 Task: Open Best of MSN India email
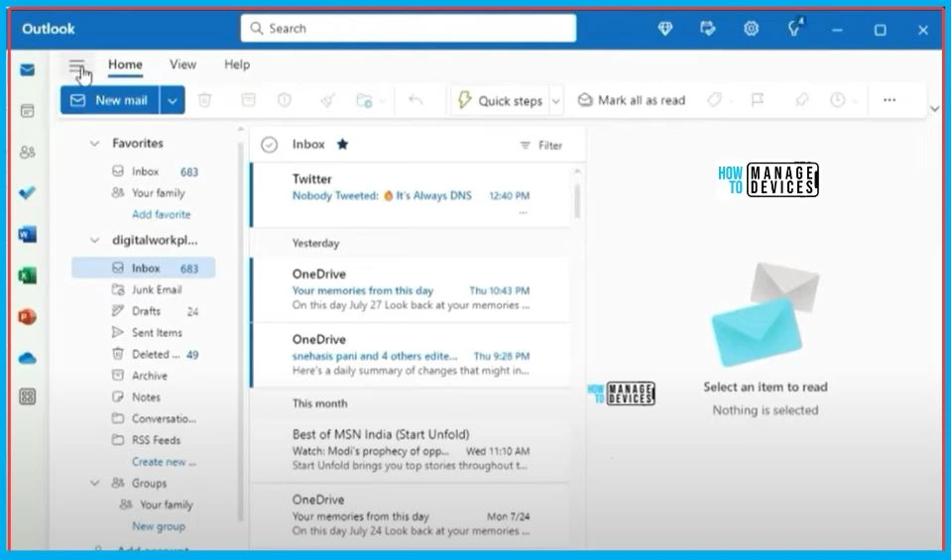(411, 450)
